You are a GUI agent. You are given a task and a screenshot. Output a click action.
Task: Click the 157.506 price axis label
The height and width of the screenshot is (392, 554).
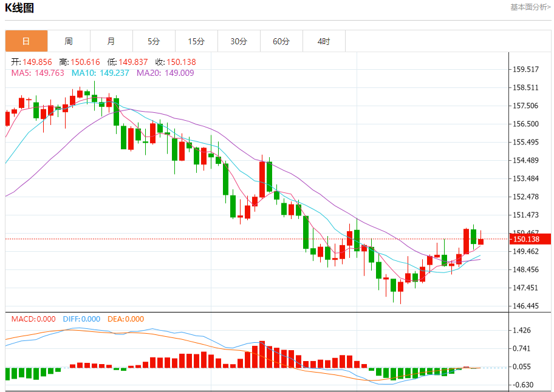click(x=525, y=106)
